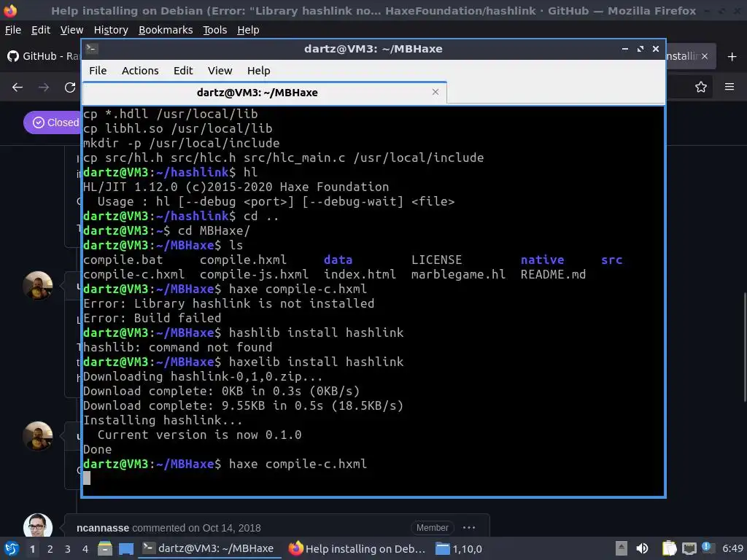747x560 pixels.
Task: Open Firefox's Bookmarks menu
Action: tap(166, 30)
